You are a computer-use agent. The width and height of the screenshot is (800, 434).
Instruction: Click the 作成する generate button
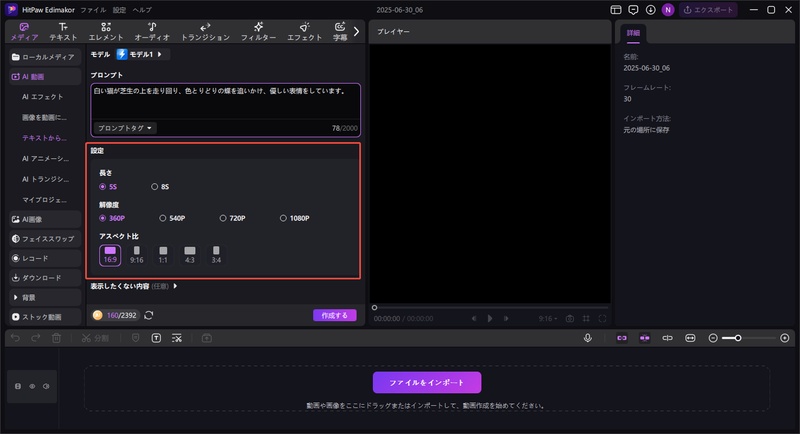coord(335,316)
